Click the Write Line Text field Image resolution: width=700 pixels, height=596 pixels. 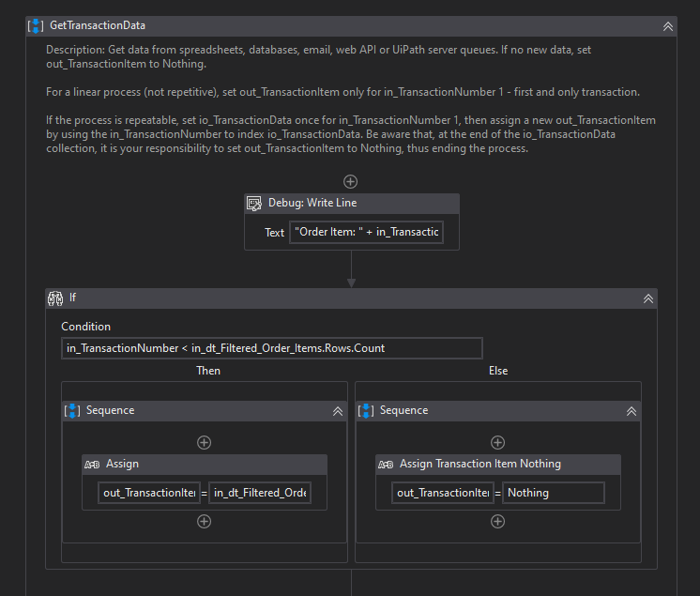pos(366,232)
